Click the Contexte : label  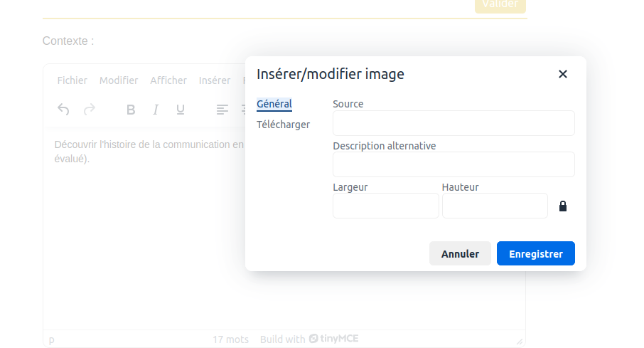pos(68,41)
